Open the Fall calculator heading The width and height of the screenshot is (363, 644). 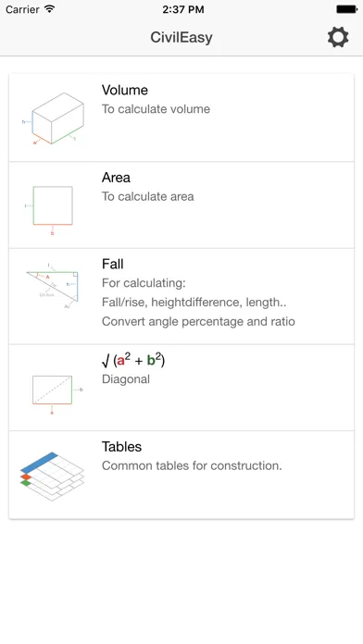click(x=113, y=264)
